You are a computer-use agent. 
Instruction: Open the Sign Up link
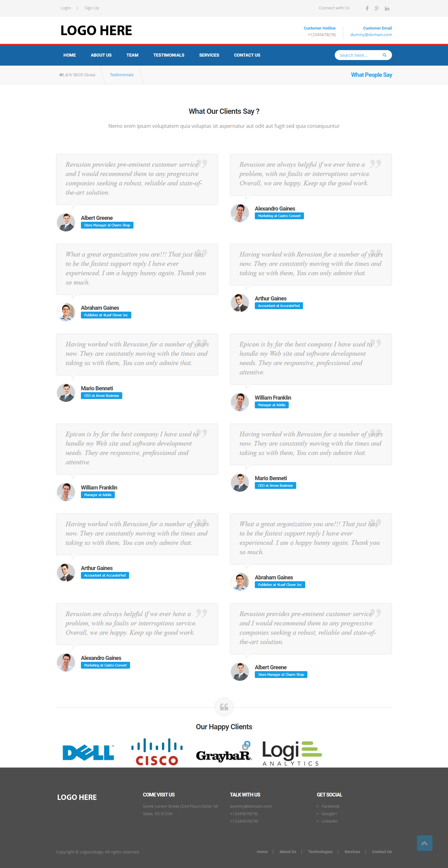pyautogui.click(x=92, y=8)
